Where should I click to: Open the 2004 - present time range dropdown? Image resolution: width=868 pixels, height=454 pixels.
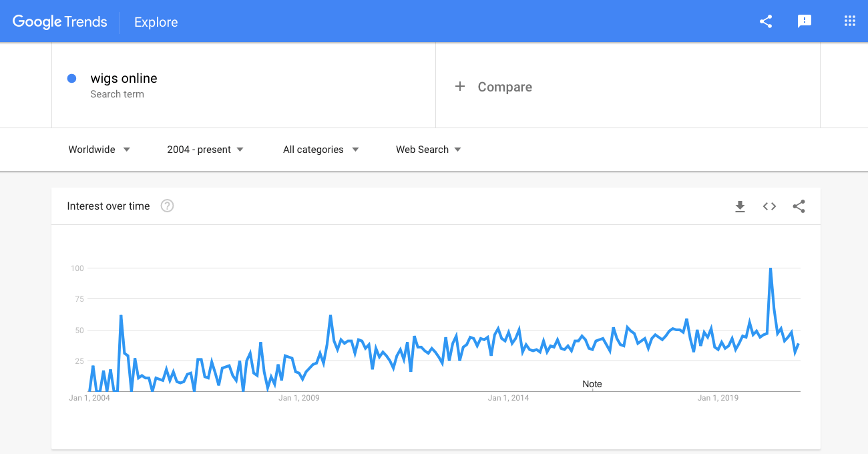click(206, 150)
